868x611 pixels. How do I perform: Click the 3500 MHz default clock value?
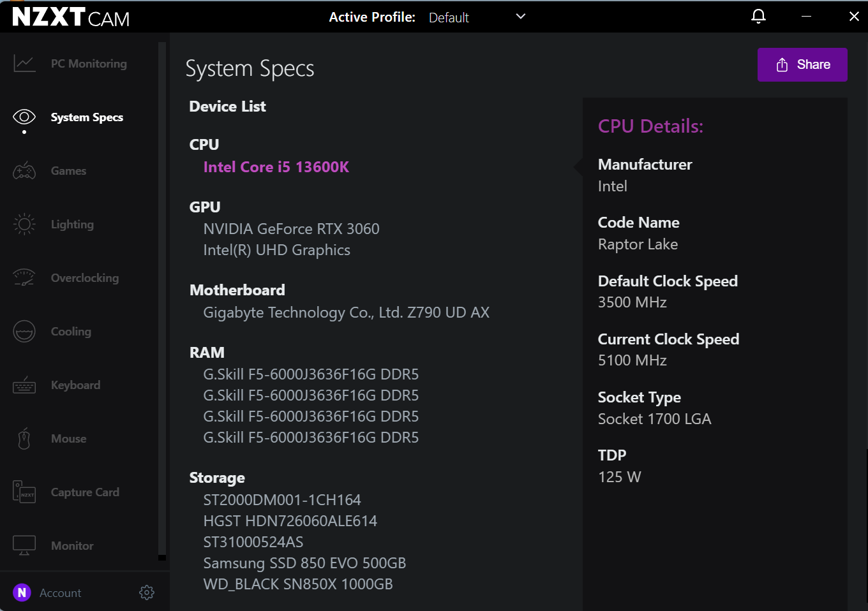pos(632,302)
